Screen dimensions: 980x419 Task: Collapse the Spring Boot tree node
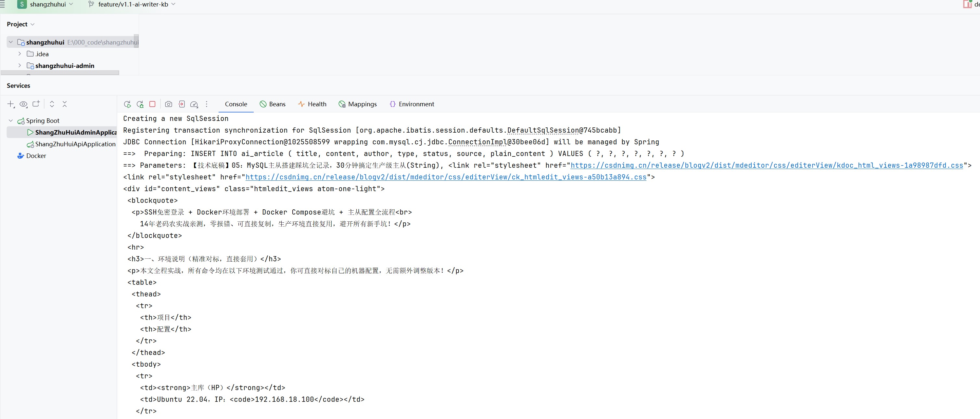click(x=11, y=121)
